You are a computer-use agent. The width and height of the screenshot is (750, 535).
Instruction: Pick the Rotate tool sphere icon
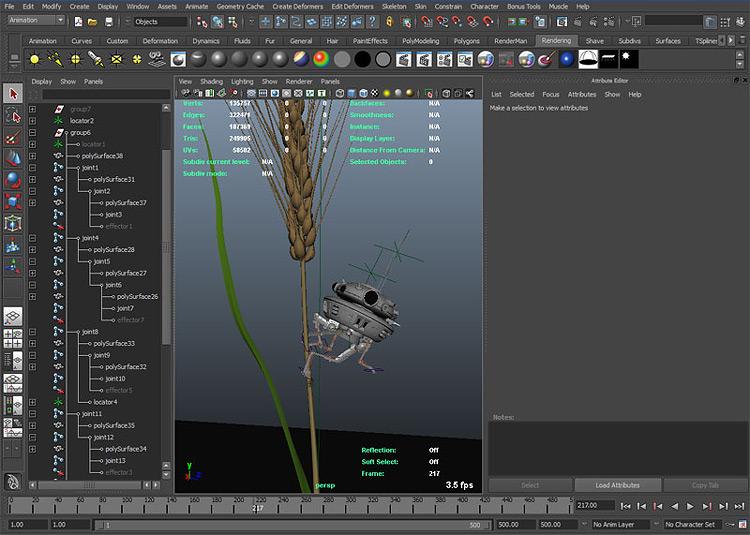[13, 180]
